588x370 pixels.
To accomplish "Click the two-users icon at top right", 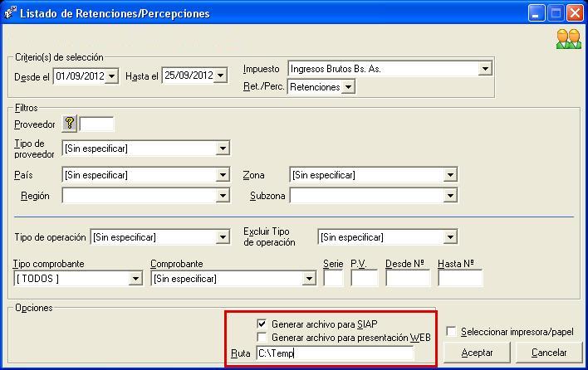I will tap(568, 39).
